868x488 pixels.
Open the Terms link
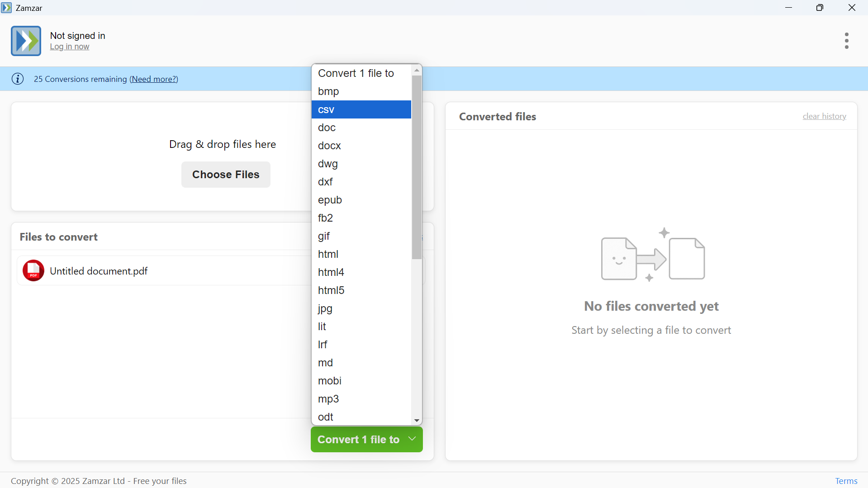tap(846, 481)
